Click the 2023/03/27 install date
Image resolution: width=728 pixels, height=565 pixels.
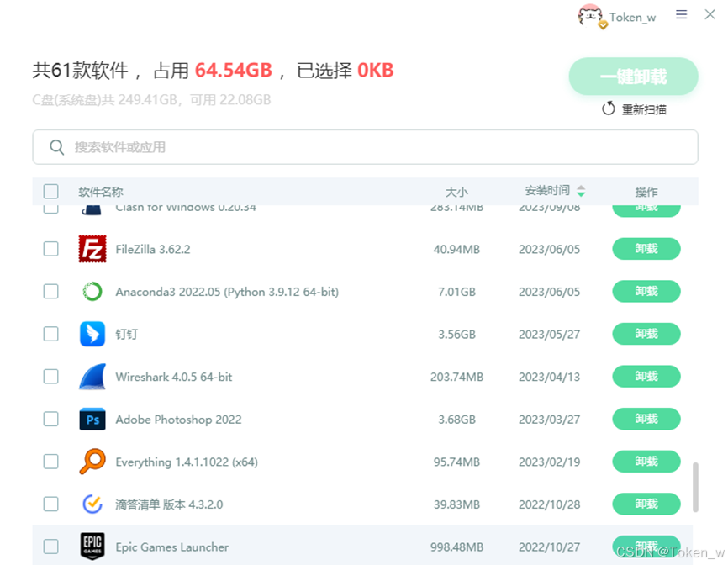click(549, 420)
